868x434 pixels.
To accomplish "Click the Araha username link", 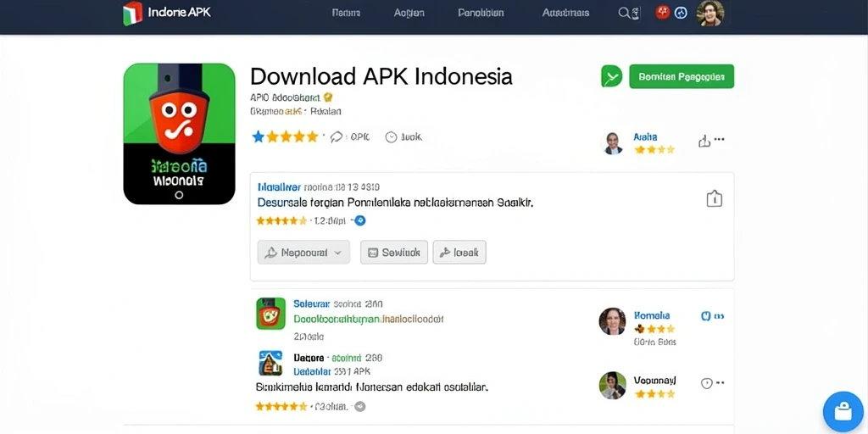I will pyautogui.click(x=645, y=136).
